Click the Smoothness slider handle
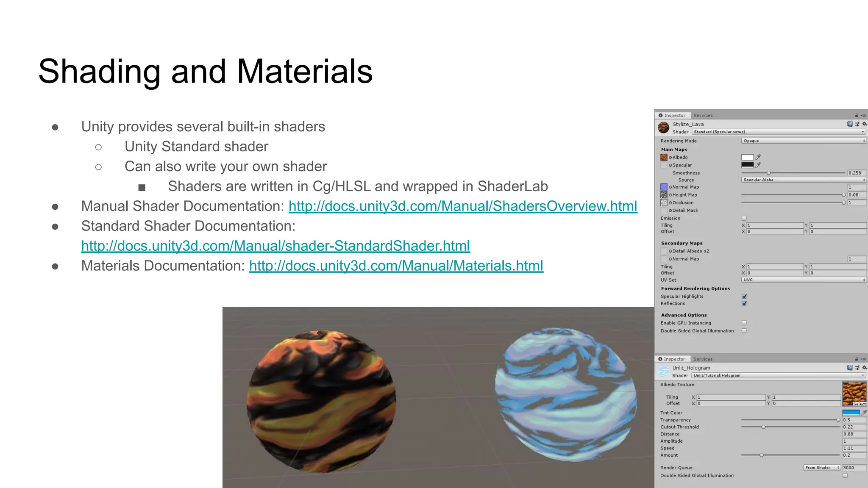This screenshot has width=868, height=488. [x=768, y=173]
